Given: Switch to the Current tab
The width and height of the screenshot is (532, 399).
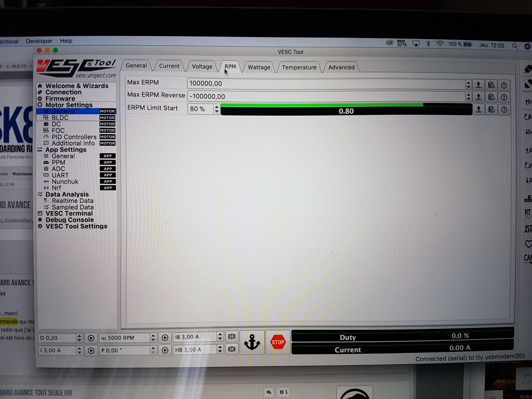Looking at the screenshot, I should (x=169, y=66).
